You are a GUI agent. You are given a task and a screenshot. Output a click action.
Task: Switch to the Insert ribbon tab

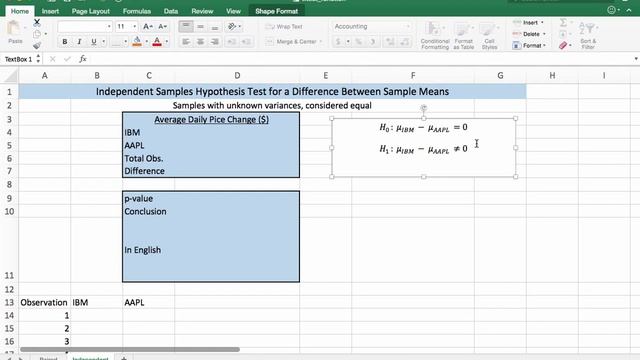click(x=50, y=11)
